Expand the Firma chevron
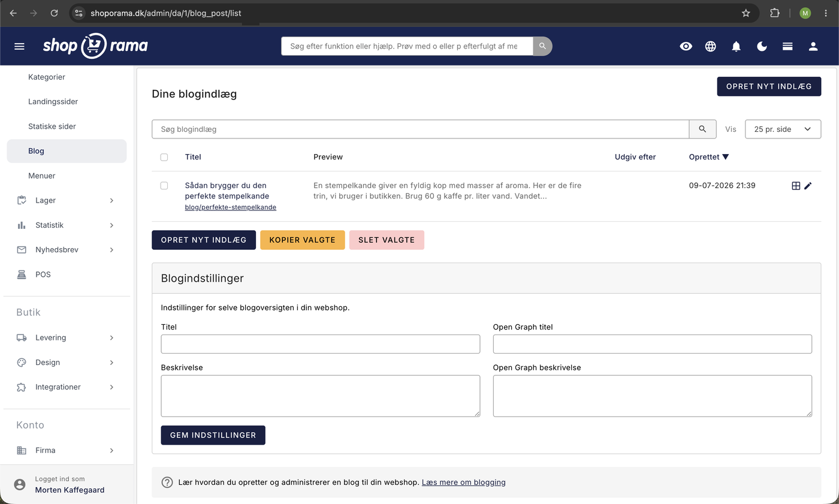Image resolution: width=839 pixels, height=504 pixels. tap(111, 450)
